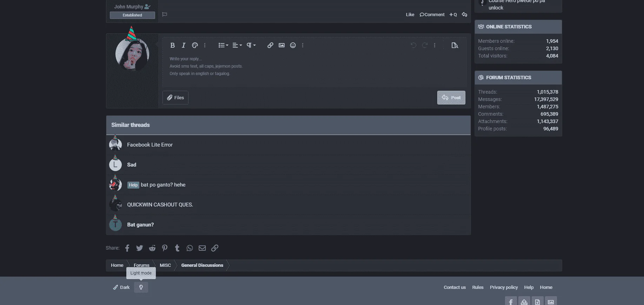Image resolution: width=644 pixels, height=305 pixels.
Task: Share thread on Tumblr
Action: tap(177, 248)
